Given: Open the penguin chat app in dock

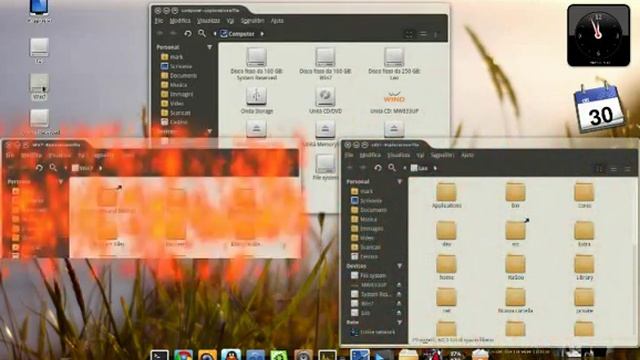Looking at the screenshot, I should tap(231, 355).
